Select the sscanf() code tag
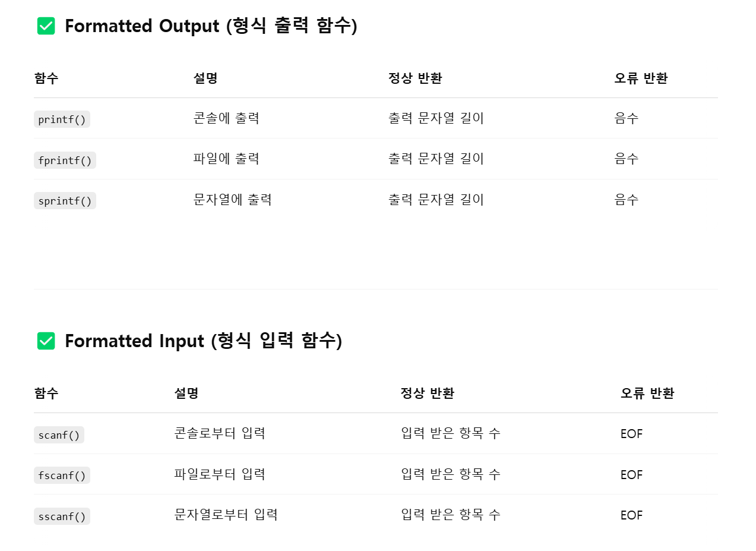756x551 pixels. [62, 517]
